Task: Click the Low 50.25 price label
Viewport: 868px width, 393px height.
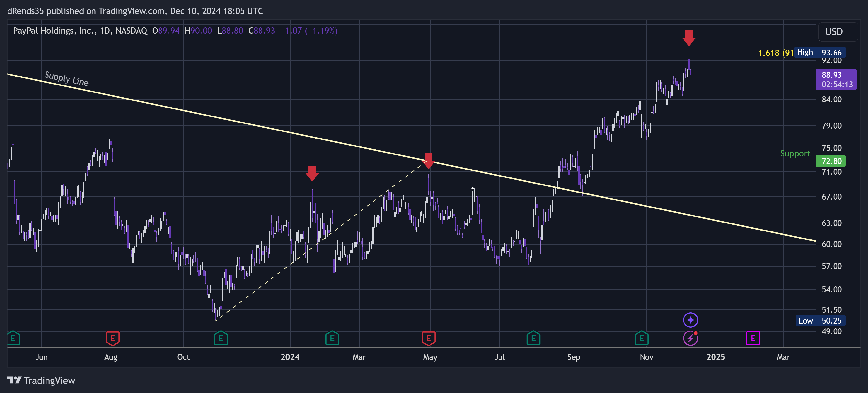Action: (x=821, y=321)
